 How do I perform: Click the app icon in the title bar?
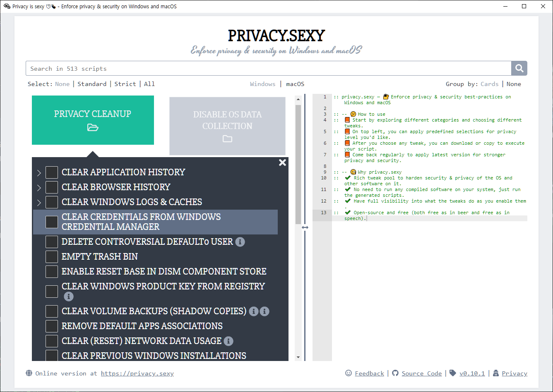pos(7,6)
